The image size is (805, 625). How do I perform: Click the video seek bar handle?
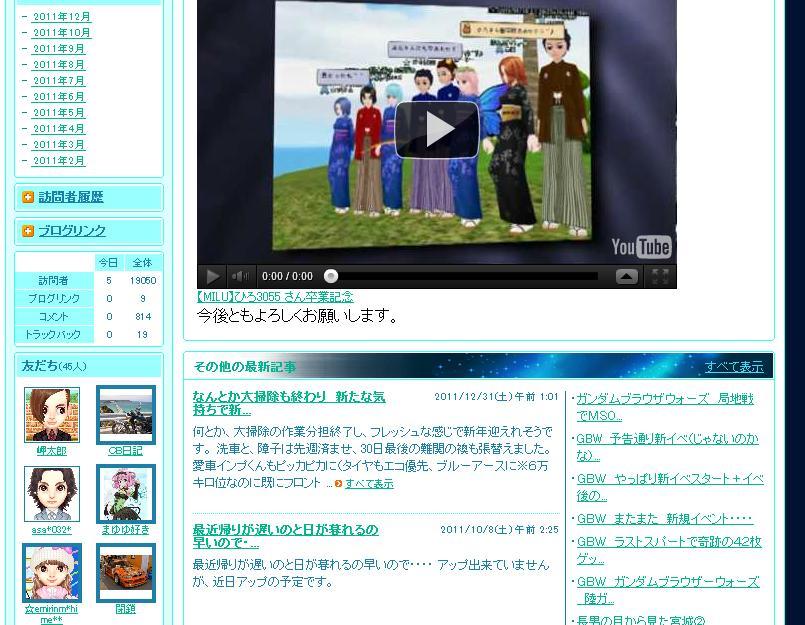(x=331, y=276)
